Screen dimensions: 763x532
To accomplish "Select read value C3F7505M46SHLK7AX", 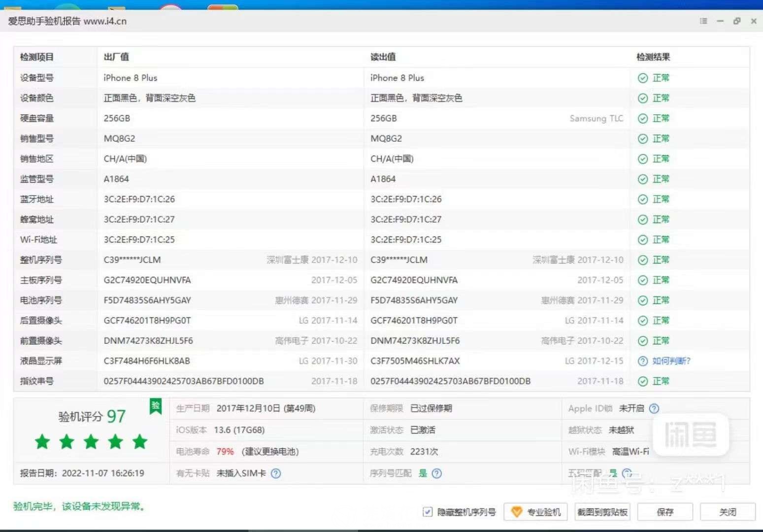I will (x=415, y=361).
